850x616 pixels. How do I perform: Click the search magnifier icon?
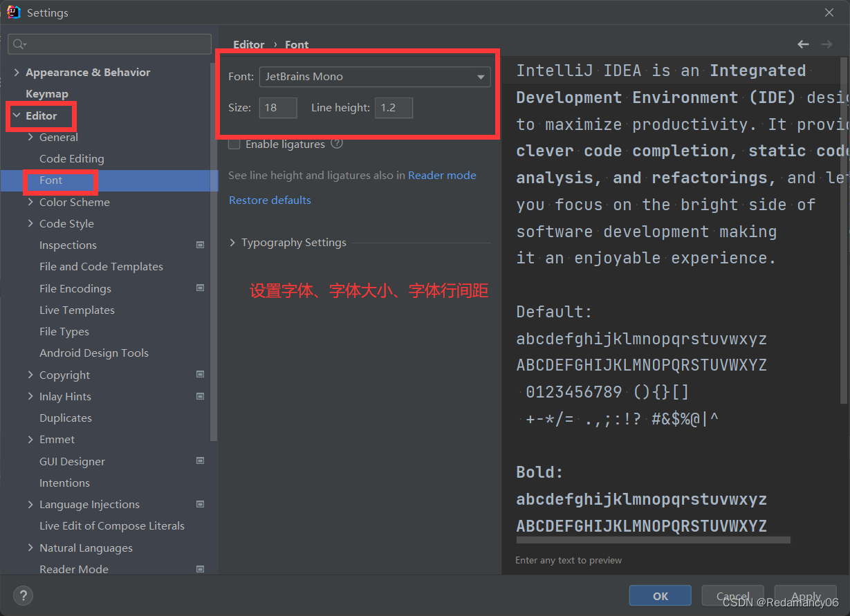(x=19, y=44)
